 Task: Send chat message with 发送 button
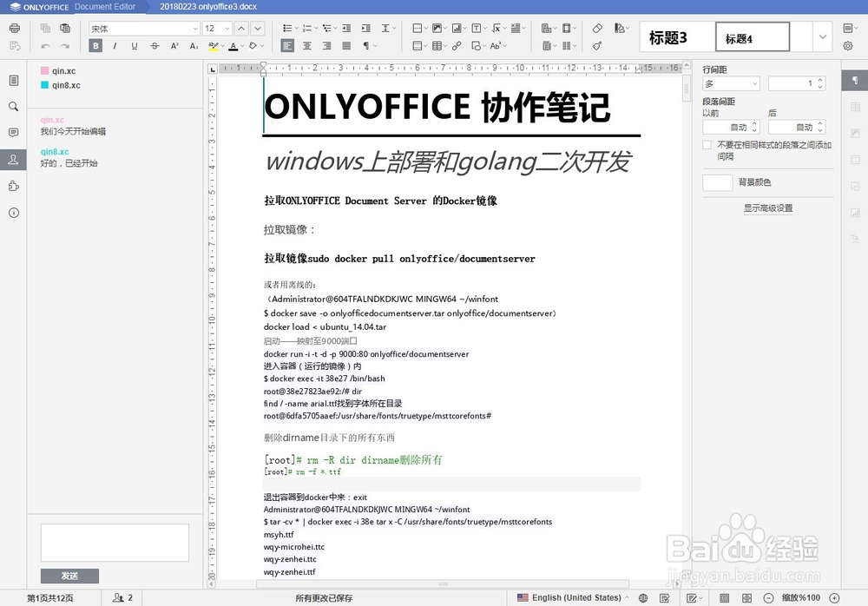[69, 576]
